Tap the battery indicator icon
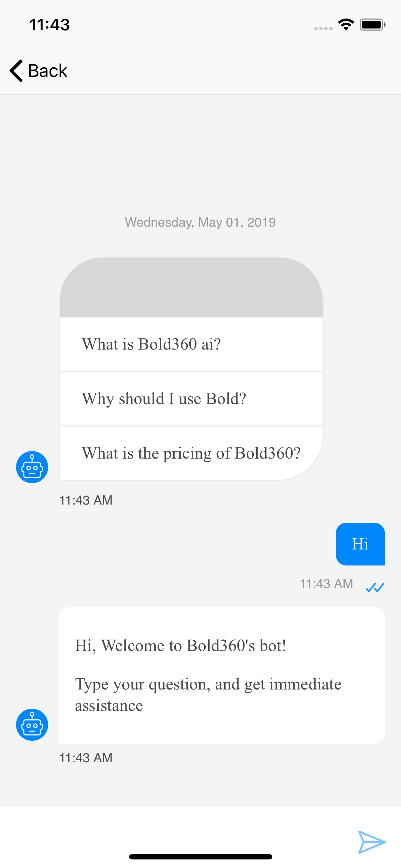 (372, 25)
